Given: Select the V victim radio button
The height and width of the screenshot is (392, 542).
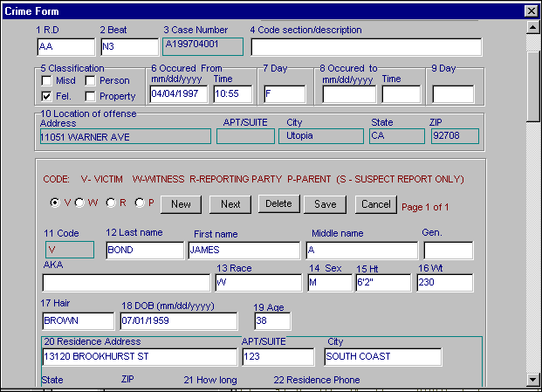Looking at the screenshot, I should [x=55, y=203].
